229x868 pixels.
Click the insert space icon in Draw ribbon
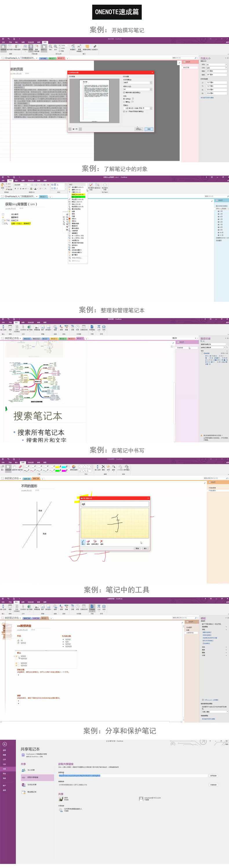pyautogui.click(x=97, y=467)
